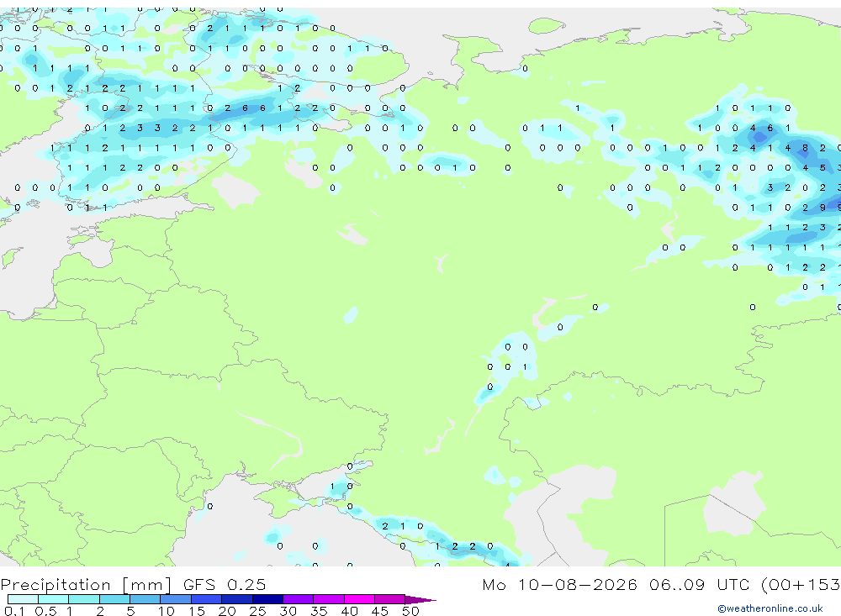Click the '35' legend scale label
Image resolution: width=841 pixels, height=616 pixels.
click(x=319, y=611)
